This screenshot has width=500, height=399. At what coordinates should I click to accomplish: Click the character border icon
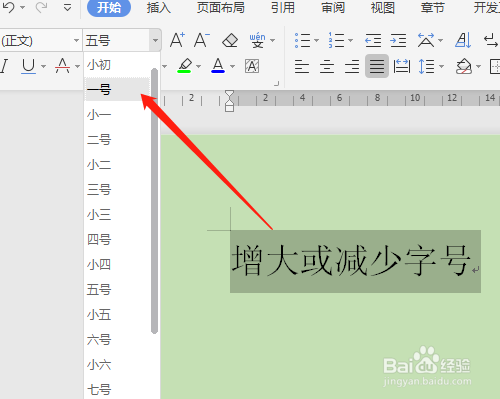(x=252, y=66)
